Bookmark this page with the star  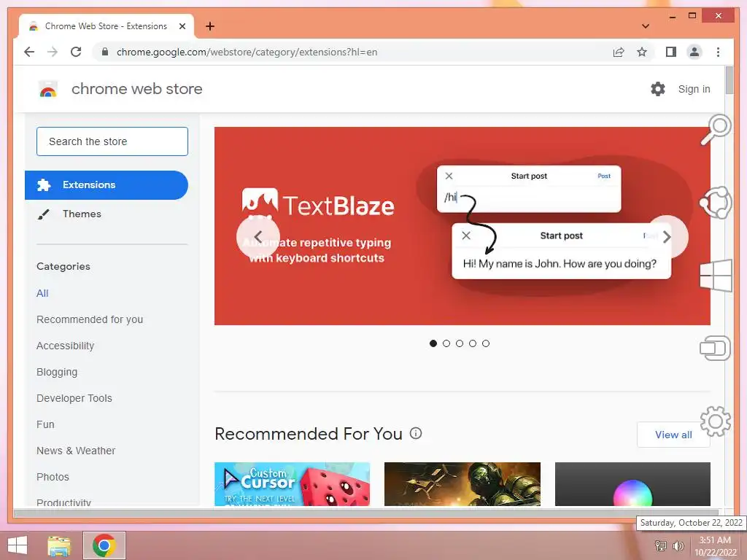click(642, 52)
